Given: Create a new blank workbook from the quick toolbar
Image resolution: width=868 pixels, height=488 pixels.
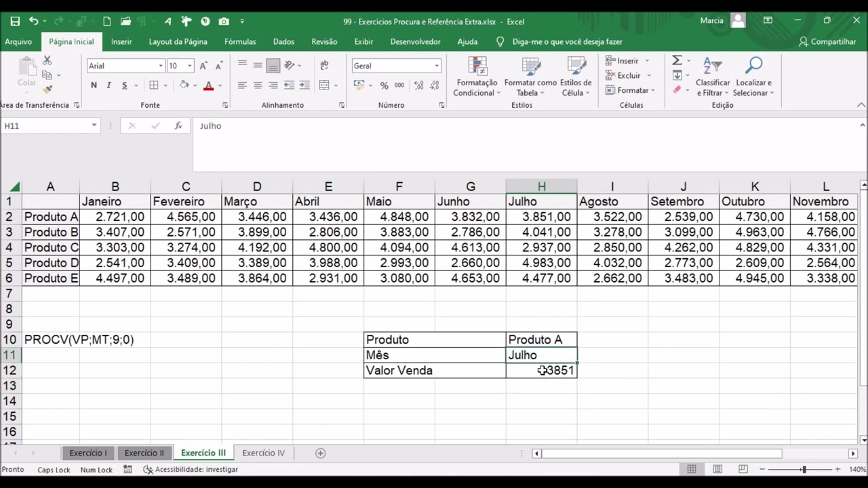Looking at the screenshot, I should [x=106, y=21].
